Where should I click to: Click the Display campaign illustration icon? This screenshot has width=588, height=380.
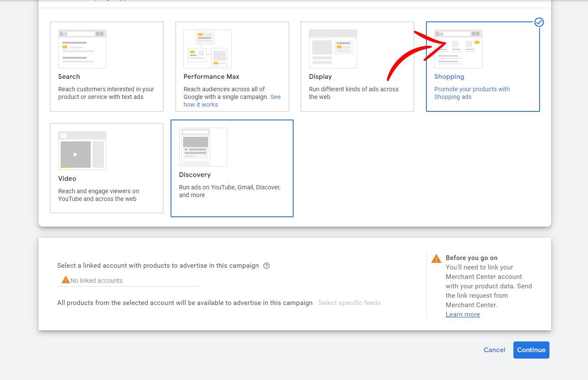tap(333, 48)
